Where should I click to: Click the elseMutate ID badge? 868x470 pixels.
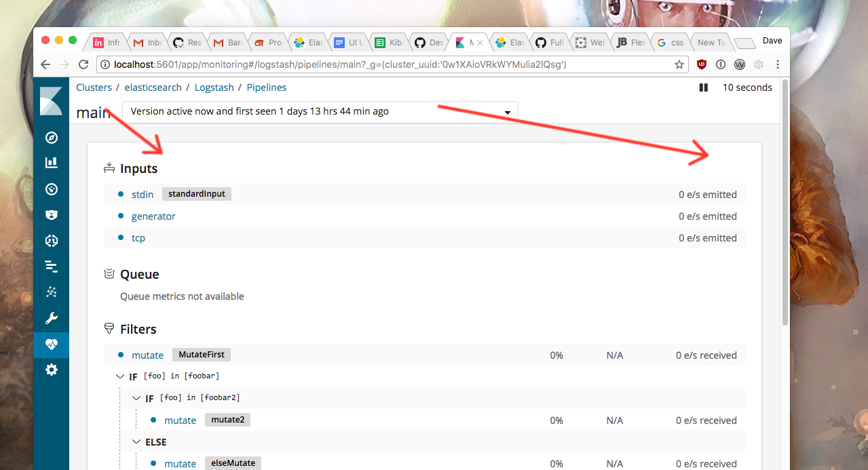[x=233, y=463]
